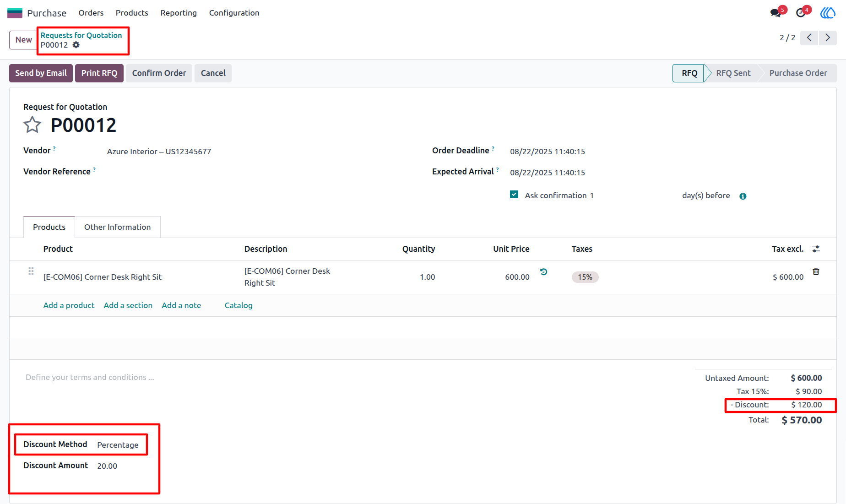Open the Catalog link
Screen dimensions: 846x504
pos(239,305)
